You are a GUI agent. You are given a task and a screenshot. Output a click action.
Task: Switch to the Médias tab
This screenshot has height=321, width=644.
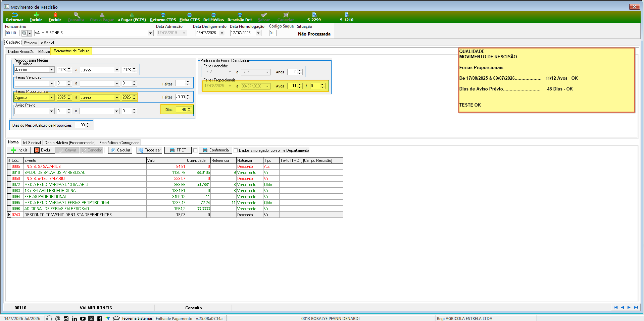point(44,51)
